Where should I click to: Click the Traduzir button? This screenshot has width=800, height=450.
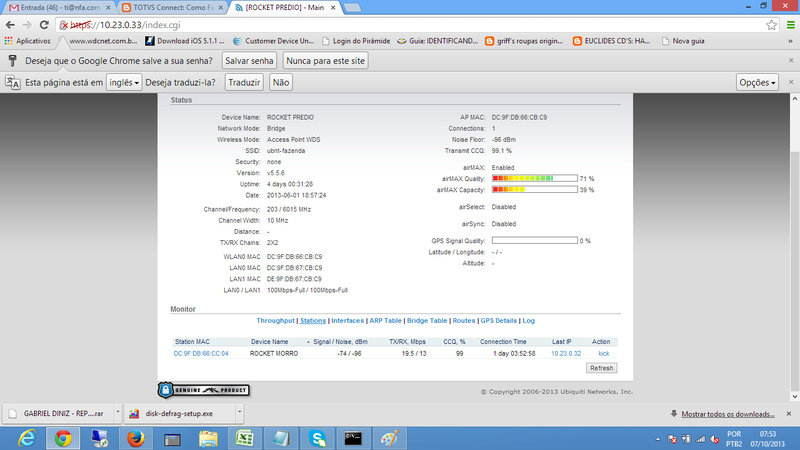click(x=244, y=82)
